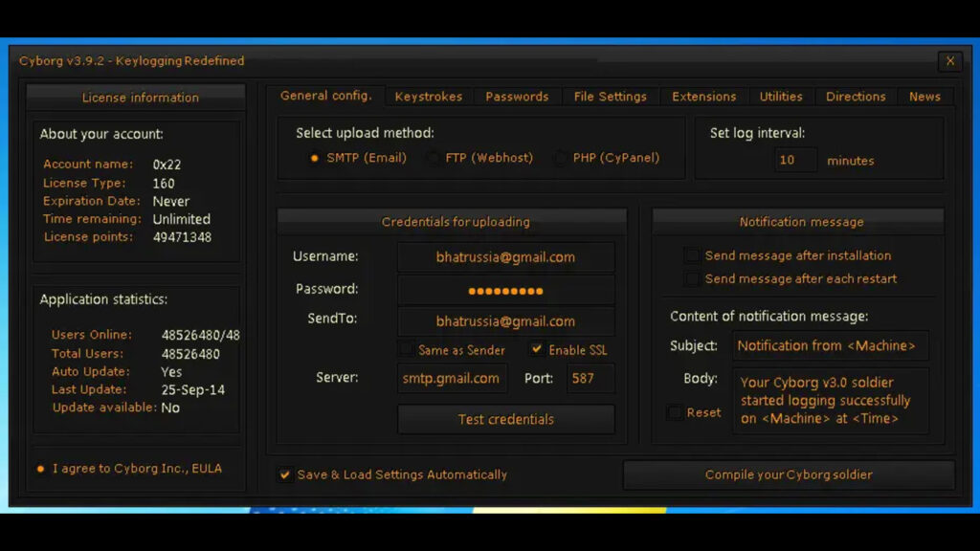Switch to the General config. tab
Screen dimensions: 980x551
point(325,96)
